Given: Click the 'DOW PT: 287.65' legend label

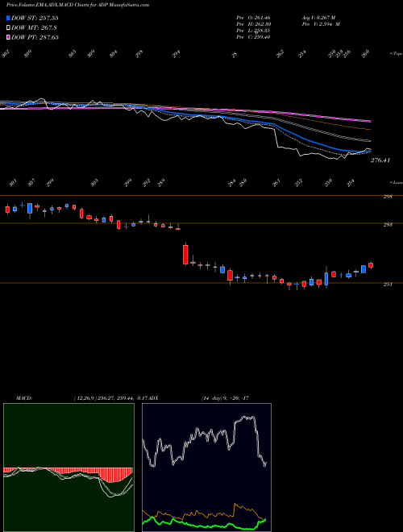Looking at the screenshot, I should (x=35, y=37).
